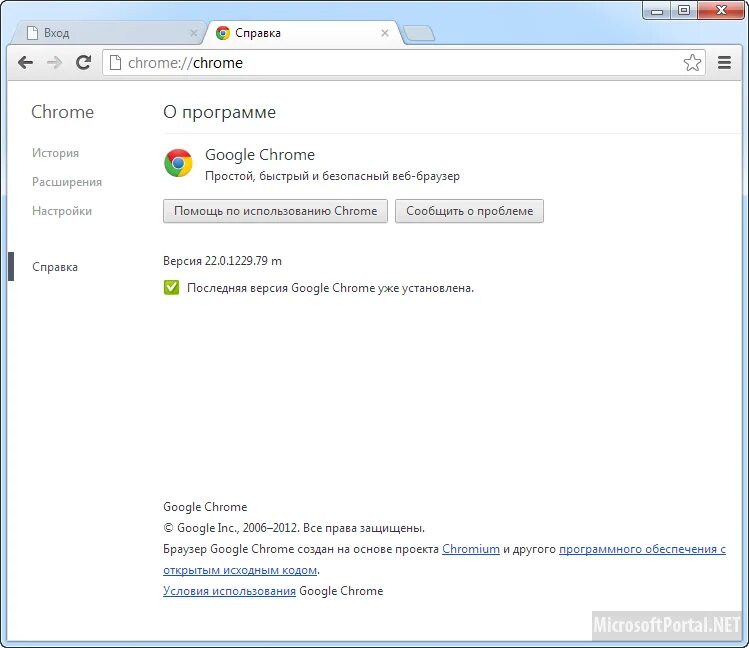Select Справка in the sidebar
This screenshot has width=749, height=648.
pyautogui.click(x=55, y=267)
